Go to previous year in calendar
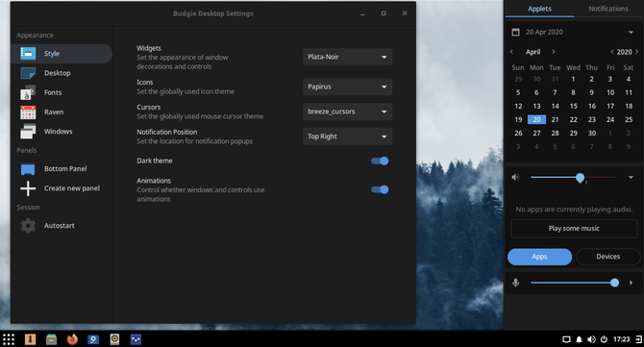 612,52
